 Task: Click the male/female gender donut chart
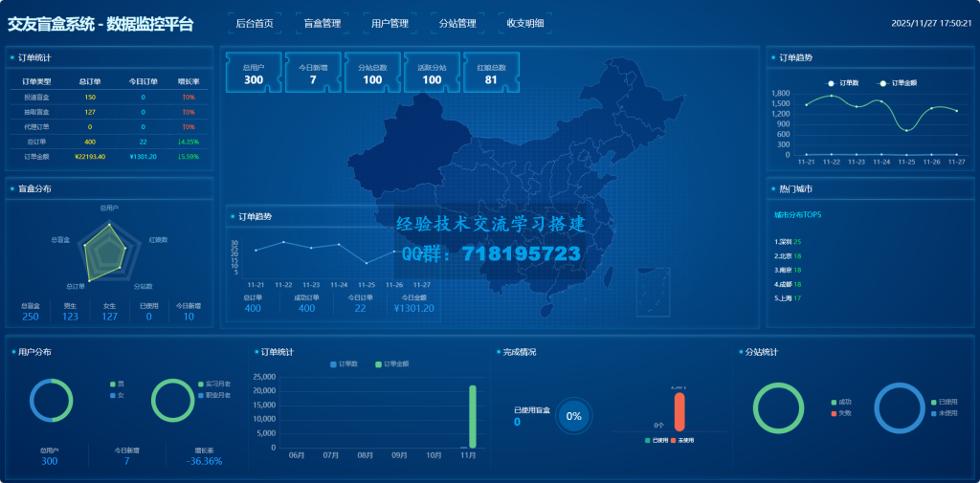pos(52,401)
